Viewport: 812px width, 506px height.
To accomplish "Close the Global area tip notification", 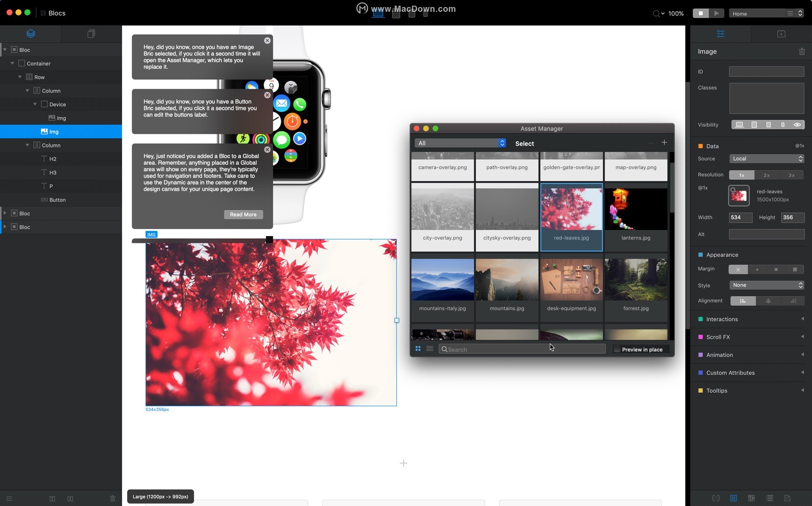I will [x=267, y=150].
